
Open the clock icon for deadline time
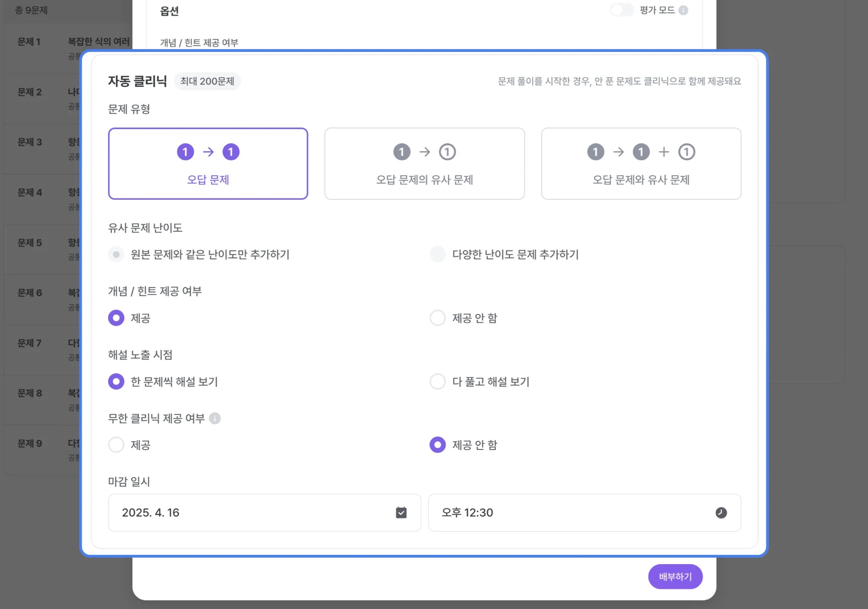tap(721, 513)
